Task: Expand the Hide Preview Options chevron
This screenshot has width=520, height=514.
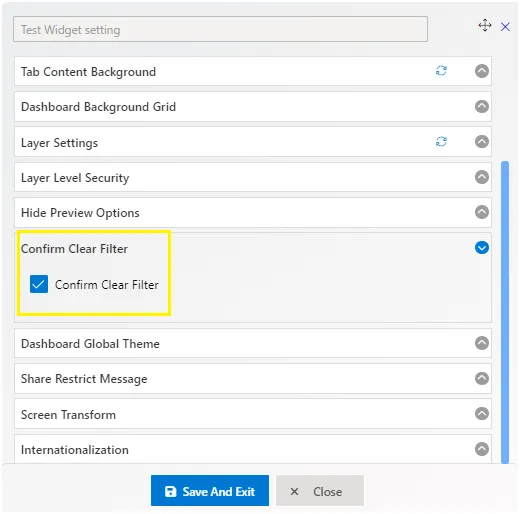Action: pyautogui.click(x=482, y=212)
